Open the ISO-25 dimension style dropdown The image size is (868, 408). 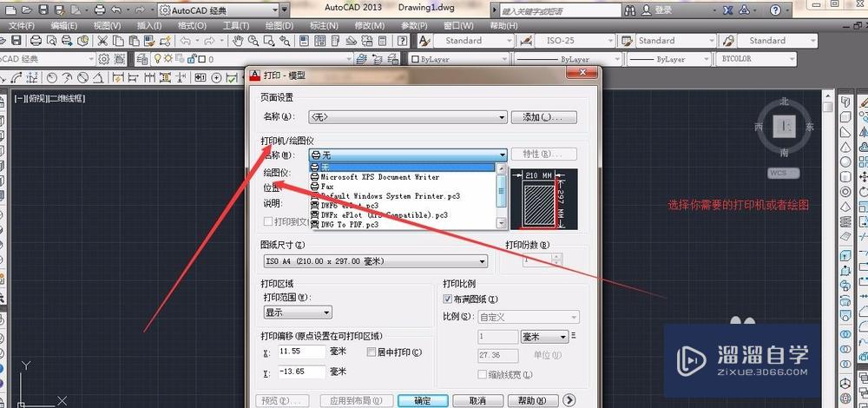point(575,41)
